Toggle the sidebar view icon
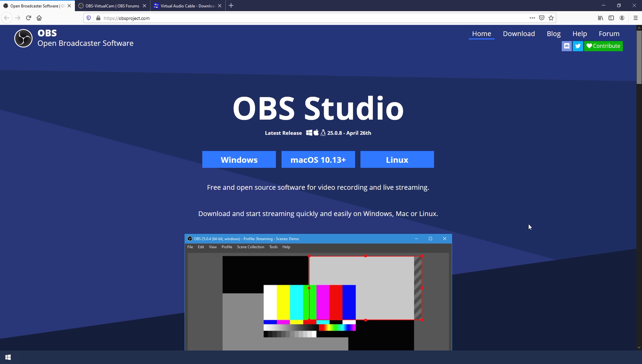The height and width of the screenshot is (364, 642). point(611,18)
